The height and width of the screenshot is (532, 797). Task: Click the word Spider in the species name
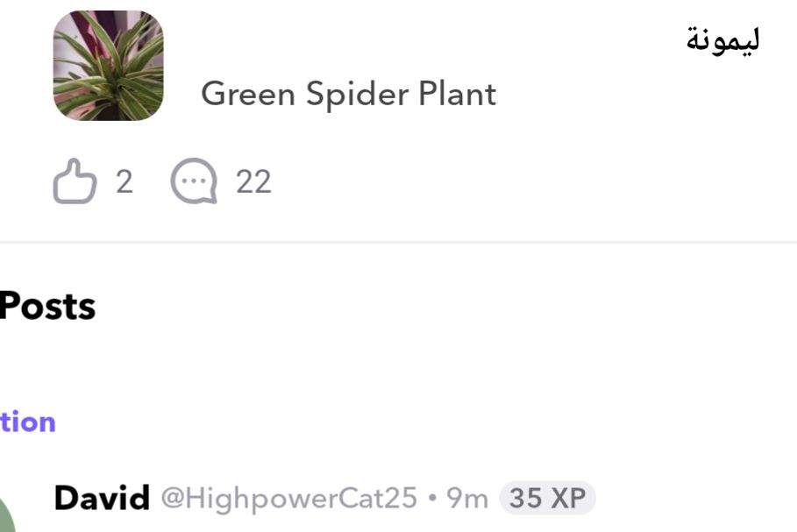(357, 95)
